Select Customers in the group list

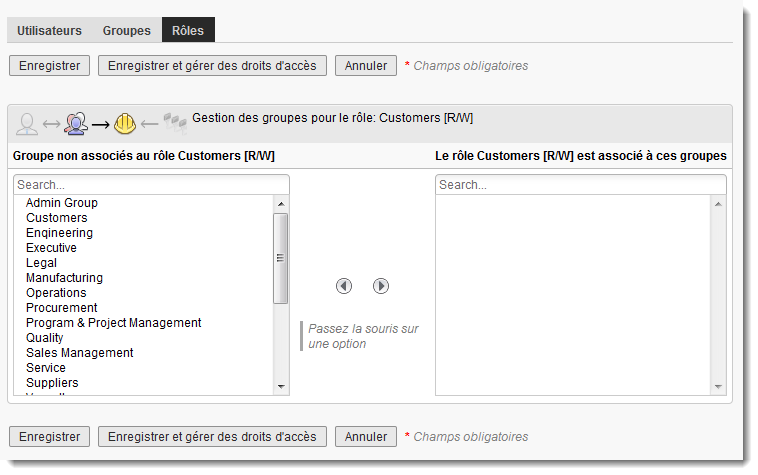pyautogui.click(x=144, y=218)
